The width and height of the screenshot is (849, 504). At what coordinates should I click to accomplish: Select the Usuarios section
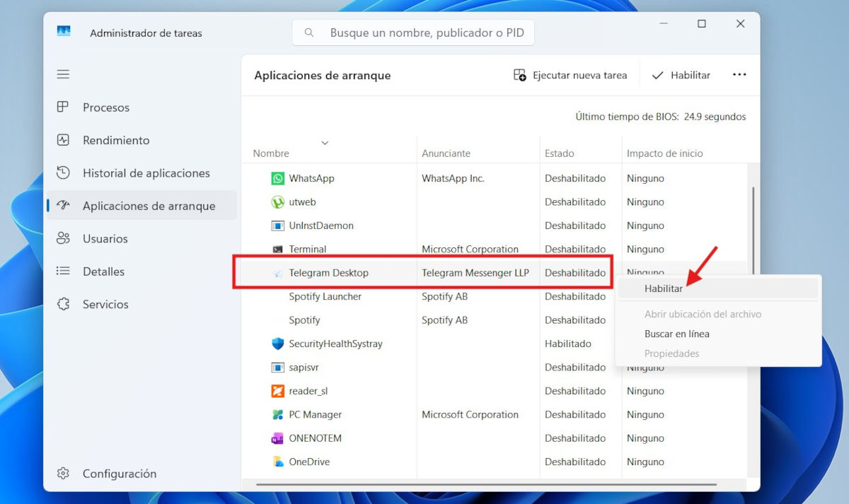pos(85,238)
